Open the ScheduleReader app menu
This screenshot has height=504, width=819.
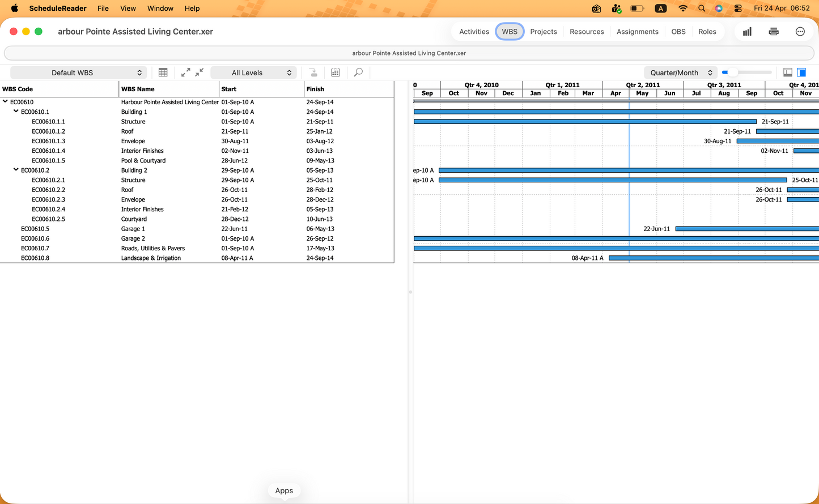click(58, 8)
